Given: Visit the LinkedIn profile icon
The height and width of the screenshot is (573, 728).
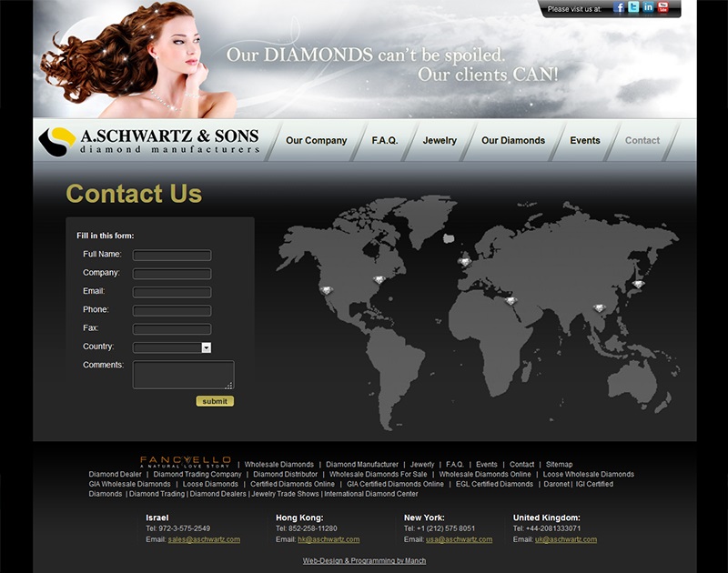Looking at the screenshot, I should pyautogui.click(x=649, y=8).
